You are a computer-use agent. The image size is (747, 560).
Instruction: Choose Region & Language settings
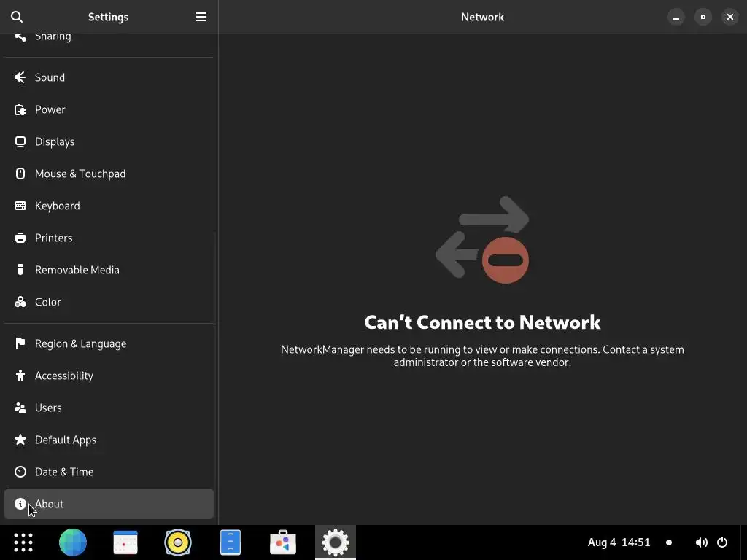pyautogui.click(x=109, y=343)
